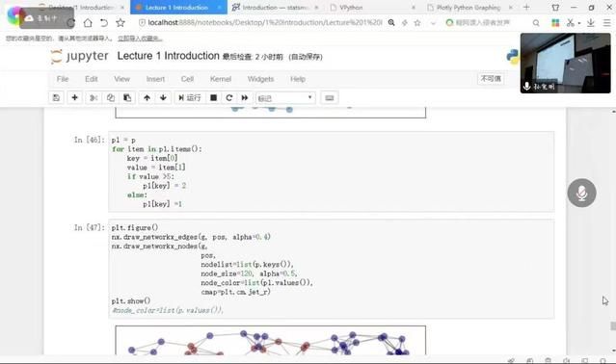Restart and run all fast-forward icon
The image size is (616, 364).
[x=244, y=97]
